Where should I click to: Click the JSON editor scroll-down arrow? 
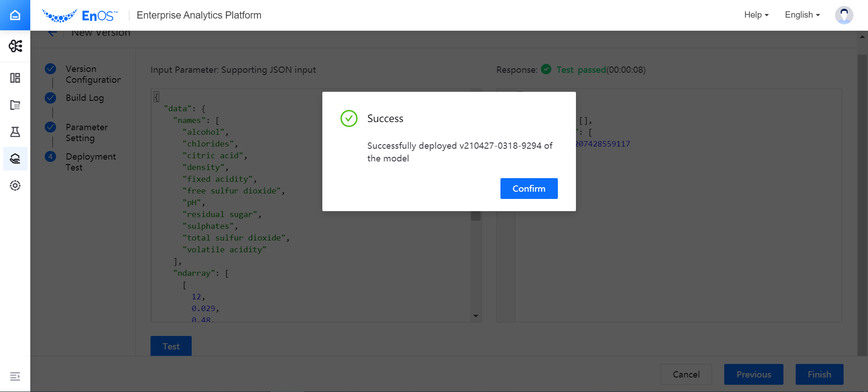point(476,316)
